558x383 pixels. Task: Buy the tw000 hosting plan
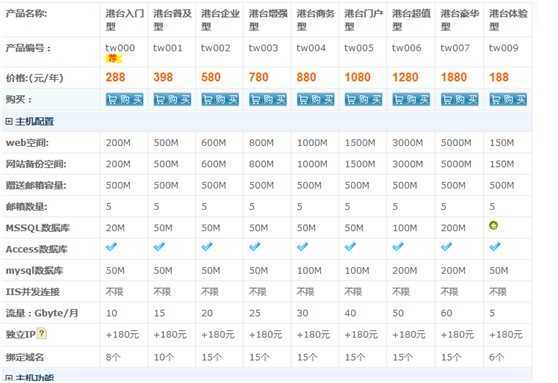tap(125, 100)
